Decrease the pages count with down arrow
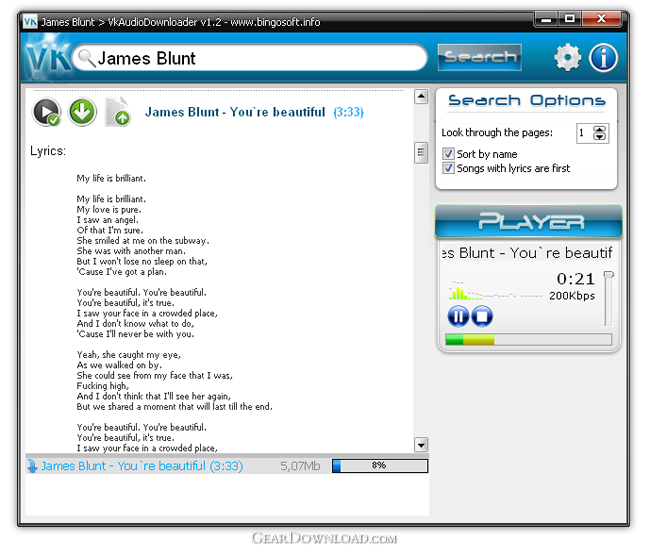 [600, 137]
